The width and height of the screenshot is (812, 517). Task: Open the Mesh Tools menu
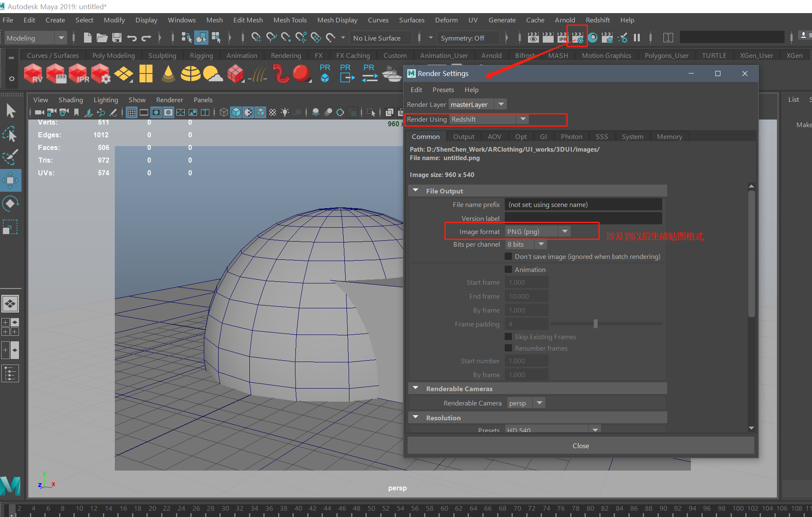point(290,20)
